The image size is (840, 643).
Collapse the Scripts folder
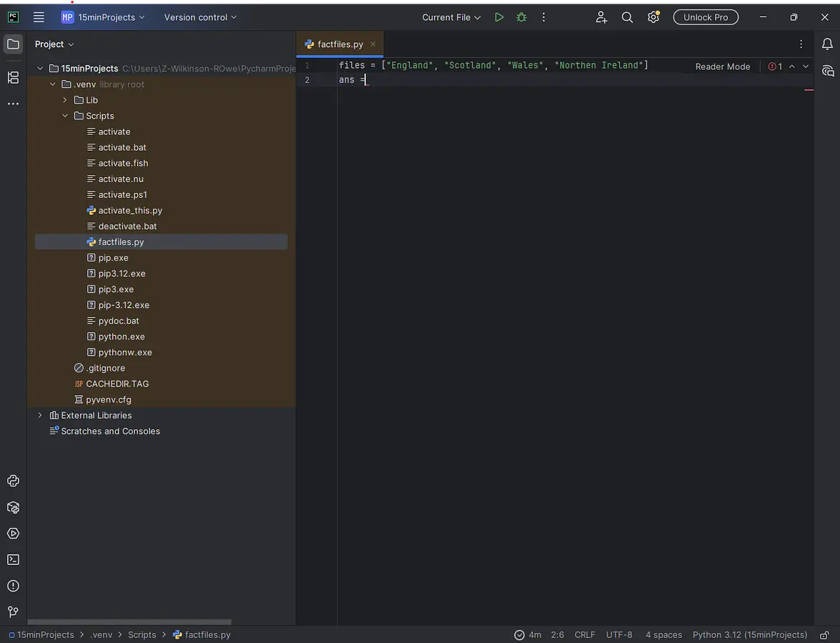pos(65,116)
